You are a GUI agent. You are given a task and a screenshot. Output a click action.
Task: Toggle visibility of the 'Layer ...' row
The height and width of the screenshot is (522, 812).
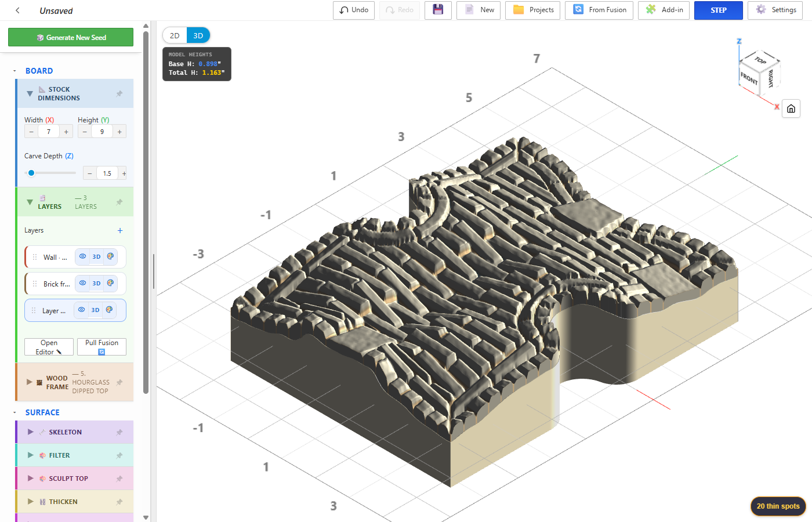point(82,310)
